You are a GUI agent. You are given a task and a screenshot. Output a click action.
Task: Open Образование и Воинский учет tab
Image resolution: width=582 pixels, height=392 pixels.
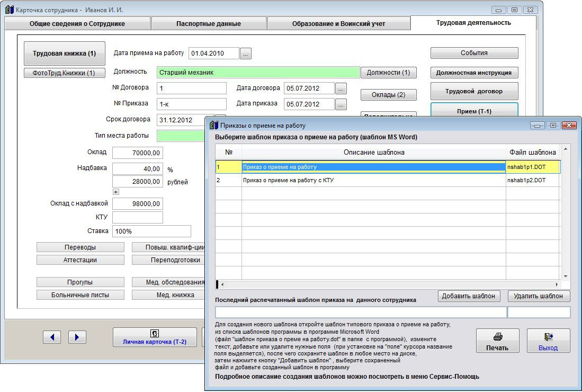pos(338,24)
